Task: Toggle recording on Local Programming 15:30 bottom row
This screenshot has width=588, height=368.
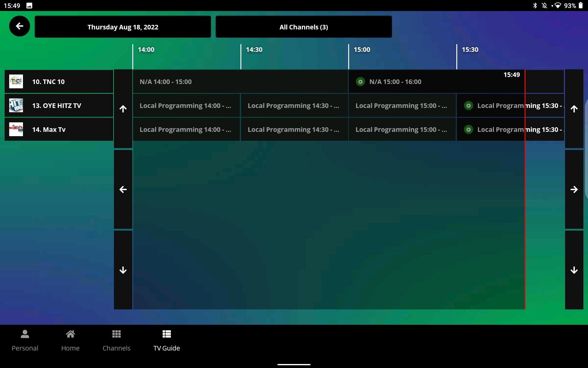Action: point(469,129)
